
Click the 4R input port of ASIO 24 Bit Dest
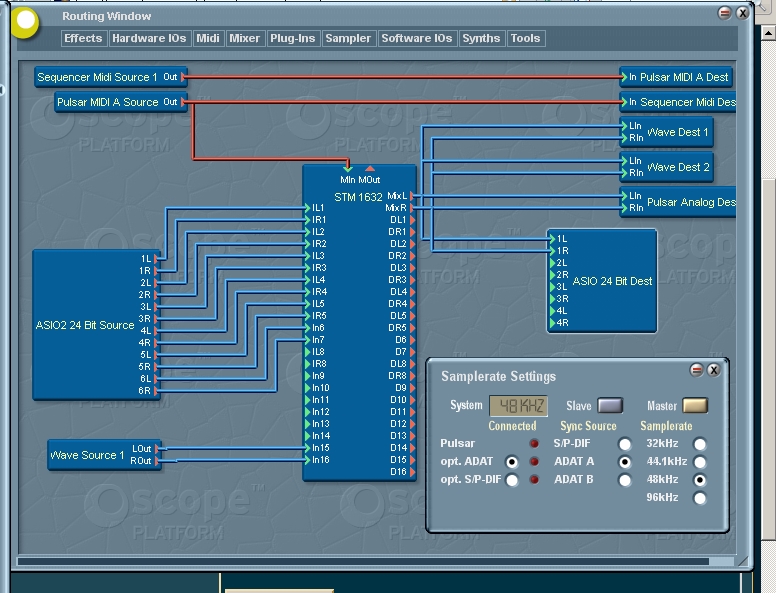[x=552, y=323]
